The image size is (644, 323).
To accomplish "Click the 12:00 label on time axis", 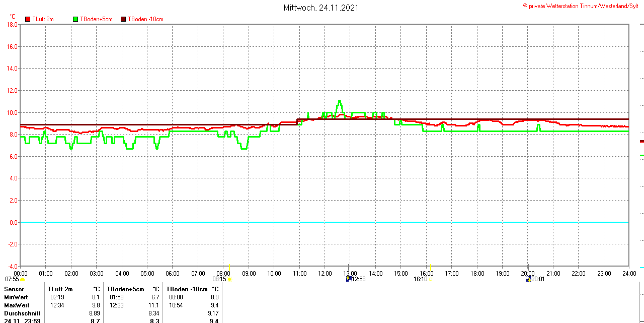I will coord(325,274).
